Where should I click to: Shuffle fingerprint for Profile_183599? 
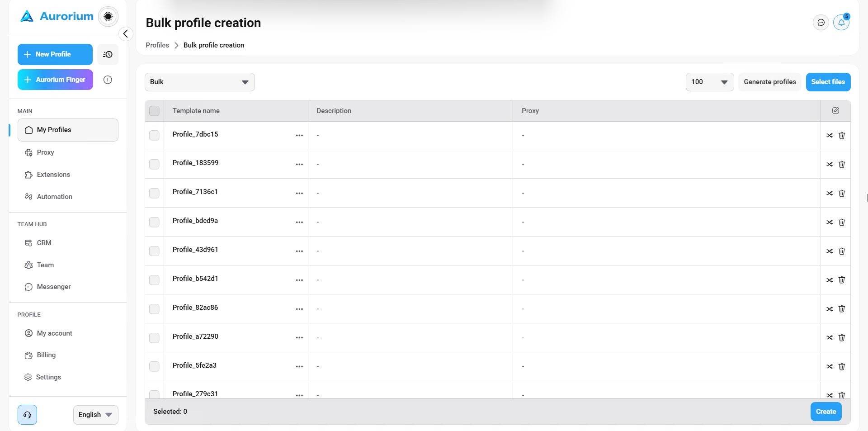[830, 164]
